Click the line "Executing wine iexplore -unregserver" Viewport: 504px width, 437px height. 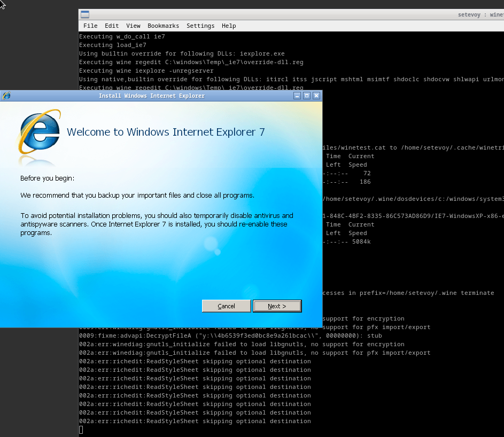coord(146,71)
